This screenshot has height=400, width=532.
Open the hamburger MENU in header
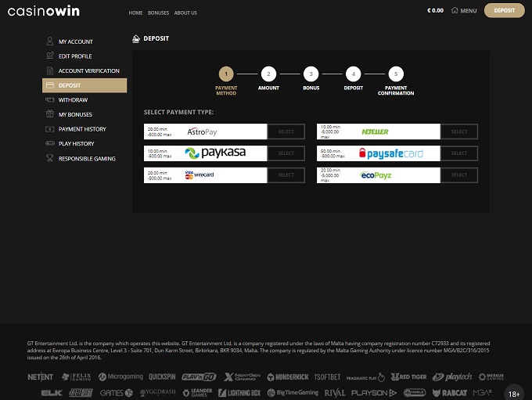click(463, 11)
